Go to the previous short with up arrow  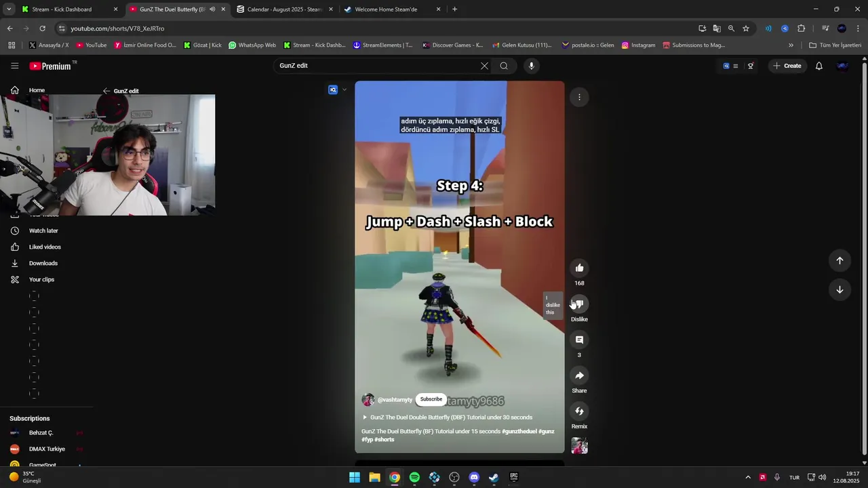pos(840,260)
